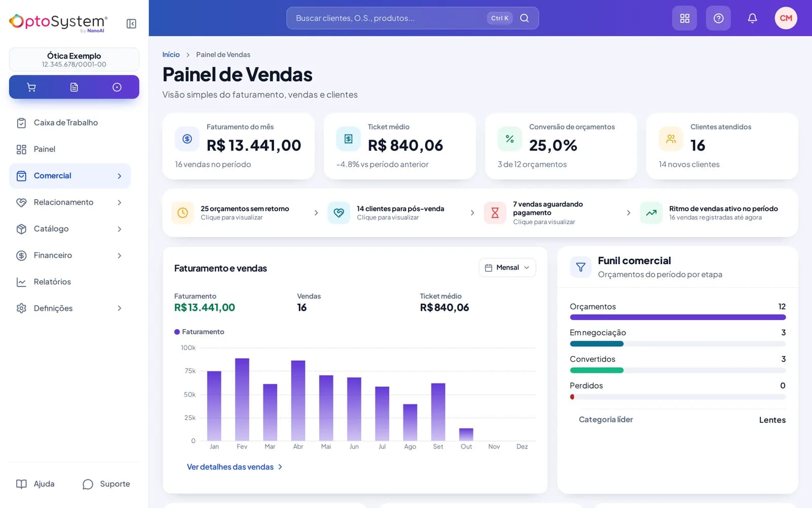The image size is (812, 508).
Task: Toggle the Faturamento legend item
Action: [x=199, y=332]
